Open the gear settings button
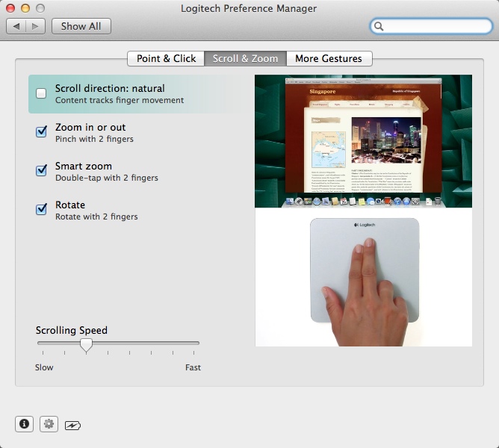Viewport: 499px width, 448px height. click(x=49, y=424)
